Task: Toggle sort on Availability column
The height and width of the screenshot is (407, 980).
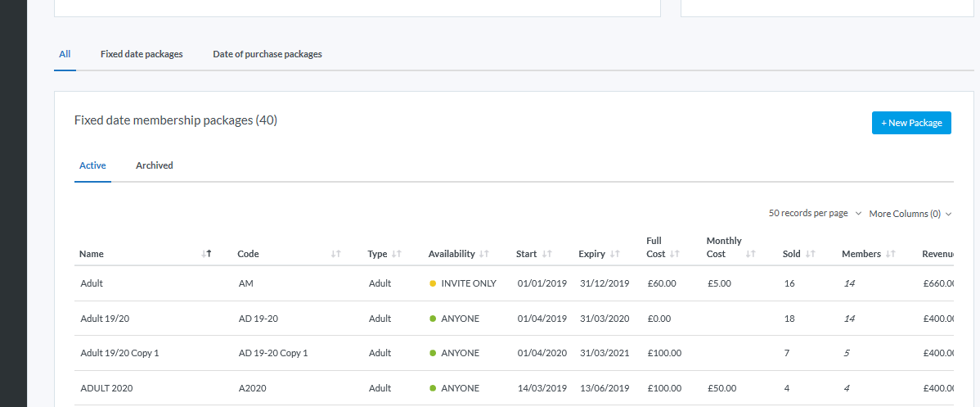Action: [484, 254]
